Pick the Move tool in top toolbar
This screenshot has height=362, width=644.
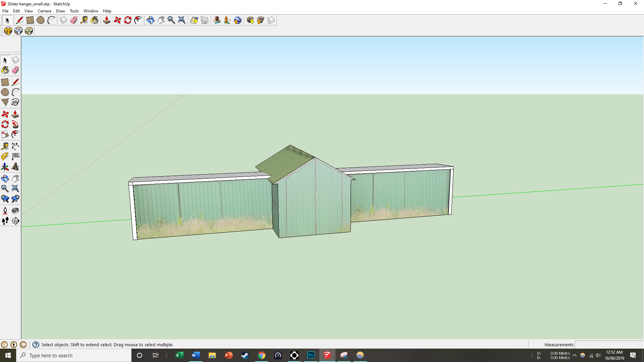coord(117,20)
